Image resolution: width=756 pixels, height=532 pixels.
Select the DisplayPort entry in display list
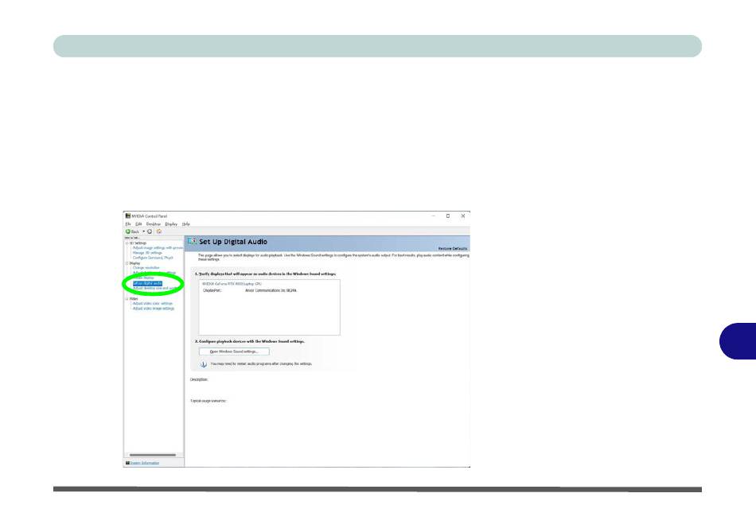(250, 290)
